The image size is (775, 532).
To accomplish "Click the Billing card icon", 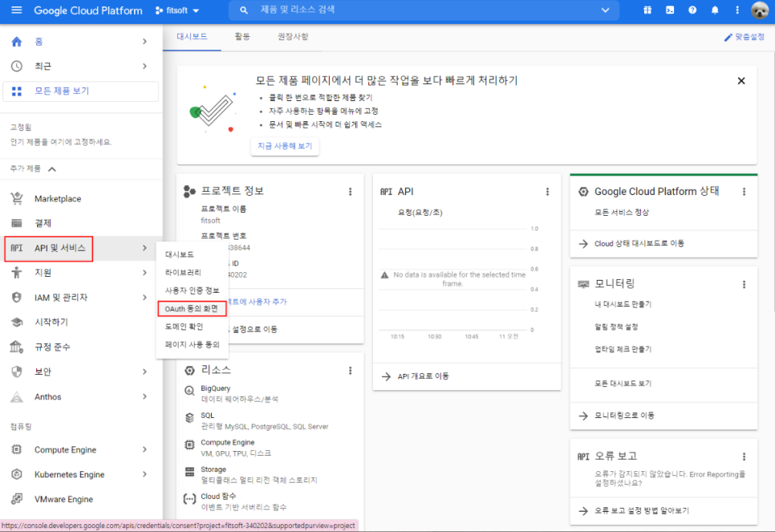I will coord(17,223).
